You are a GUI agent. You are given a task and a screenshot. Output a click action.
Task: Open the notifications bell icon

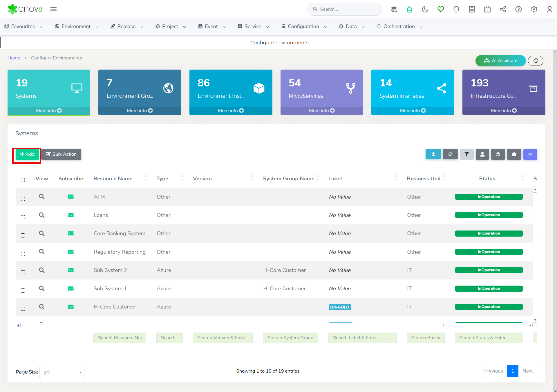click(456, 9)
